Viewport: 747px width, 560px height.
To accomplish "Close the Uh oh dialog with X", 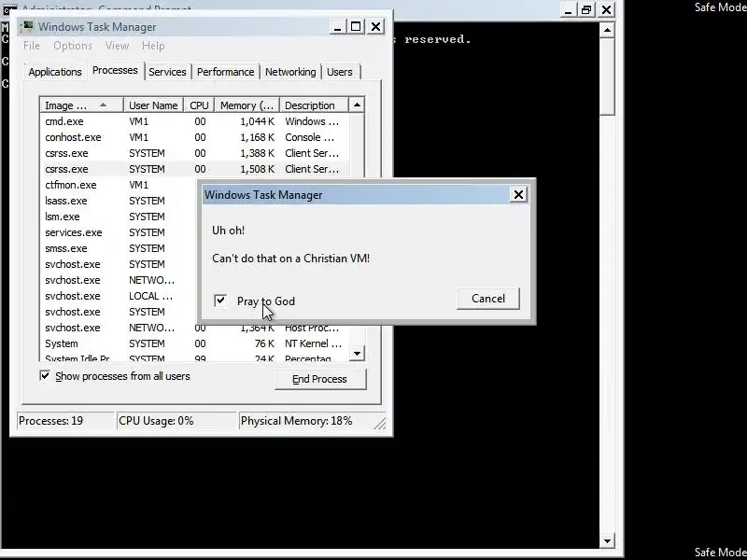I will [x=518, y=194].
